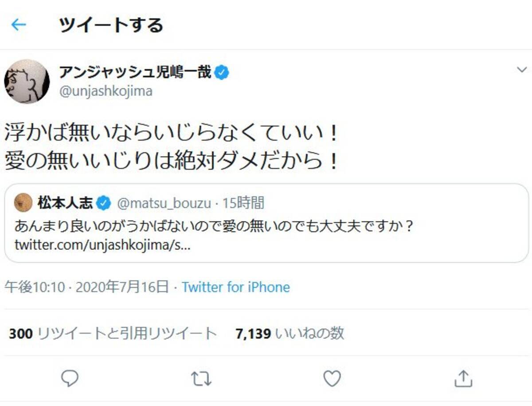Open アンジャッシュ児嶋一哉 profile avatar
The image size is (532, 406).
tap(27, 81)
